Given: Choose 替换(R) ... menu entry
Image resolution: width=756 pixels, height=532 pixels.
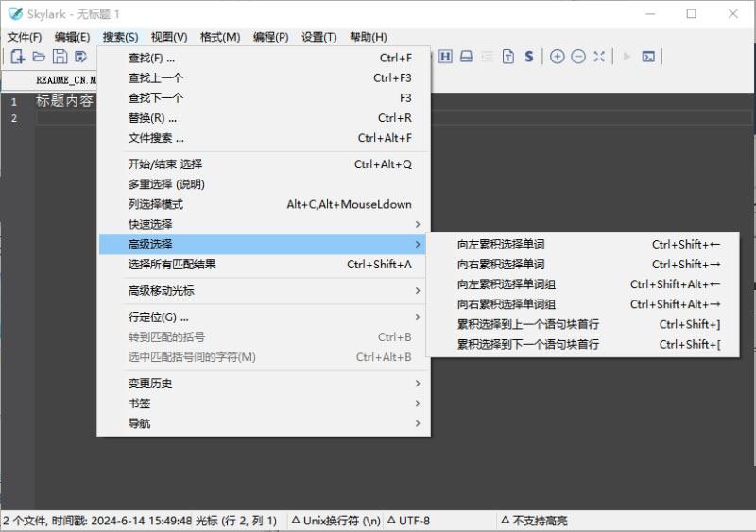Looking at the screenshot, I should point(264,118).
